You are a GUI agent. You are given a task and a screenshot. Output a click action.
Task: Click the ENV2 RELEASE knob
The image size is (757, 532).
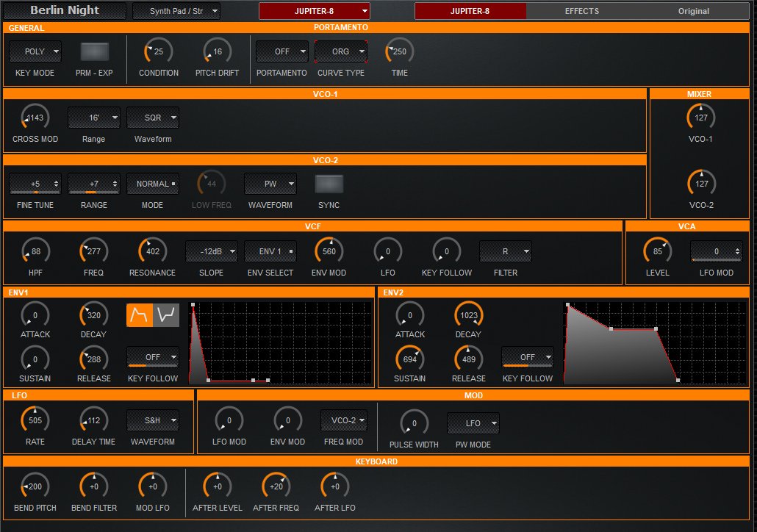tap(469, 359)
